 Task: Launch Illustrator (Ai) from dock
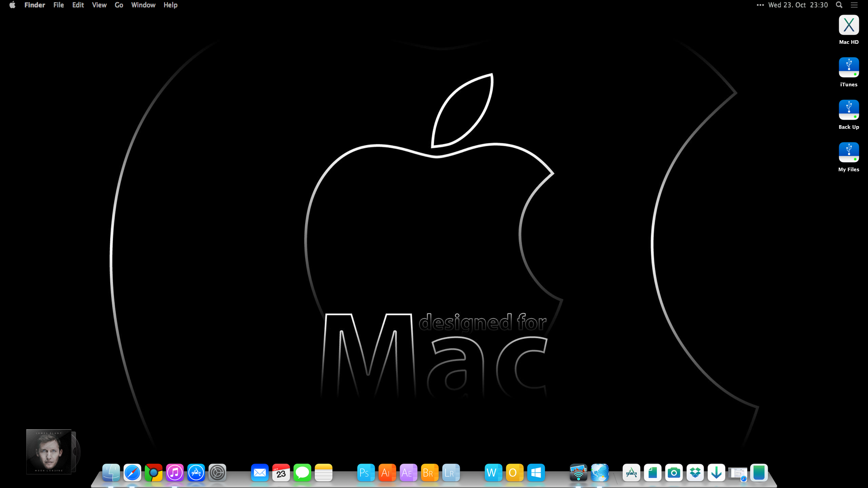pos(387,473)
